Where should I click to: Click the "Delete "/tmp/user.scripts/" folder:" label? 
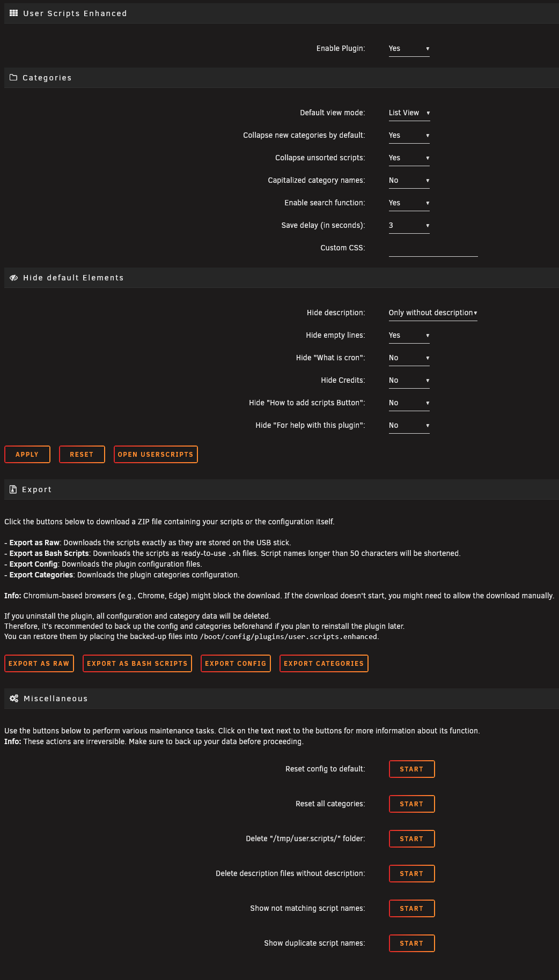[305, 838]
